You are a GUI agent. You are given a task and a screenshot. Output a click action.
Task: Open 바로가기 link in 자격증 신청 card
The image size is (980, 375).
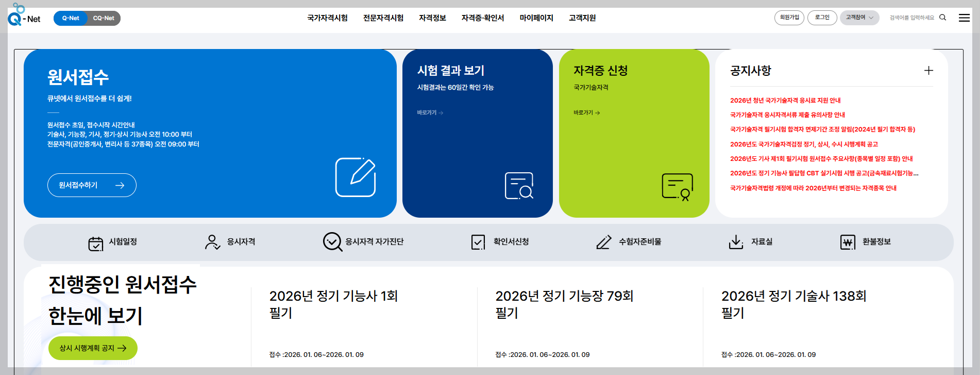[x=587, y=112]
